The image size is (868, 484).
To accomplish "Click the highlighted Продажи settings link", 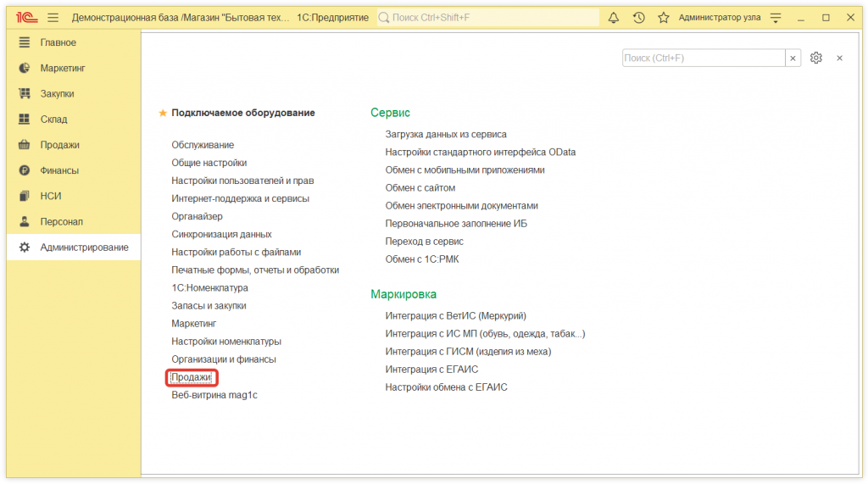I will click(x=191, y=377).
